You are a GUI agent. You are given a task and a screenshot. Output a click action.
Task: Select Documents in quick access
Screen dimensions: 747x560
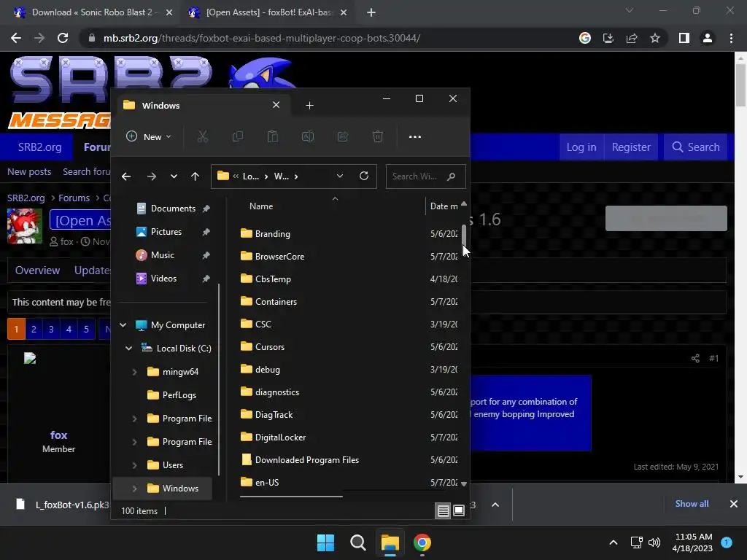[x=173, y=209]
